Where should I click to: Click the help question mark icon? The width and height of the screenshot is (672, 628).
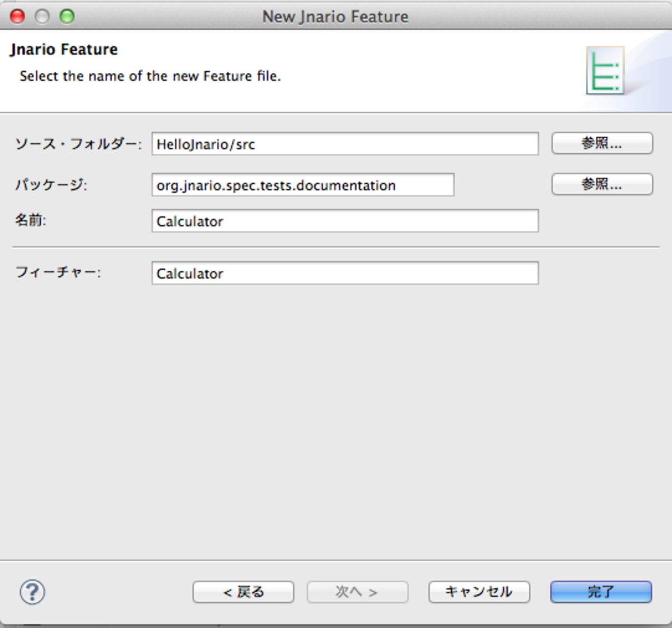[x=32, y=592]
